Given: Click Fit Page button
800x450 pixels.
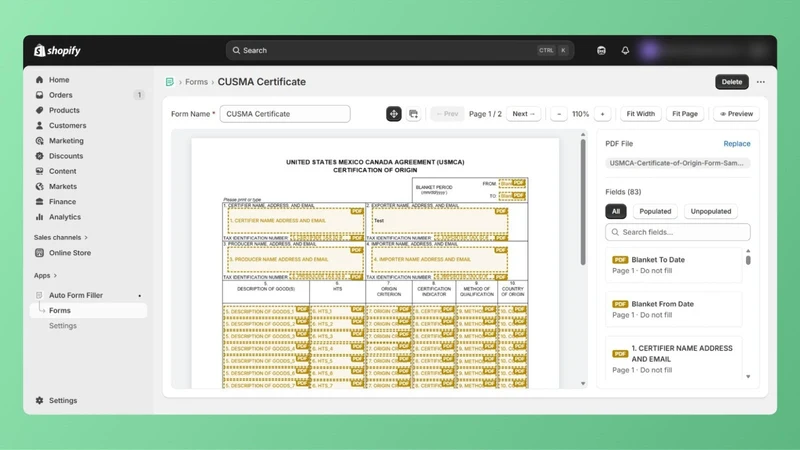Looking at the screenshot, I should pos(685,114).
